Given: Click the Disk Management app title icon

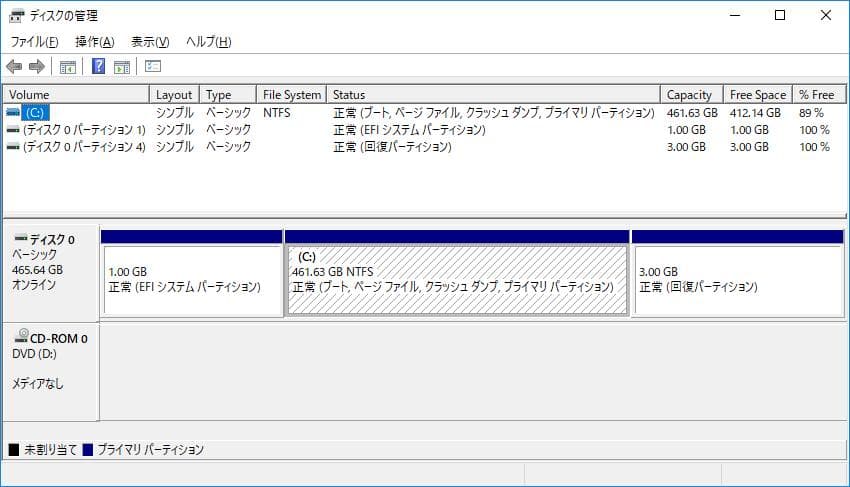Looking at the screenshot, I should click(x=17, y=16).
